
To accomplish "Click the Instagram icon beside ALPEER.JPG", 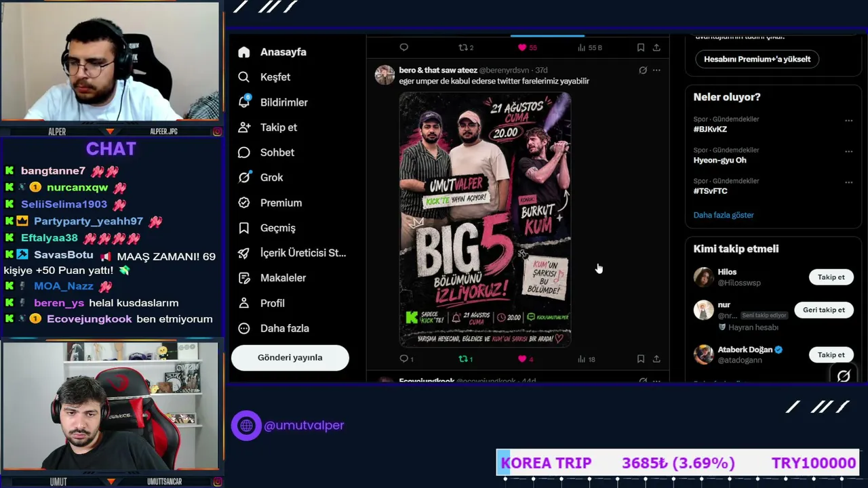I will 218,131.
